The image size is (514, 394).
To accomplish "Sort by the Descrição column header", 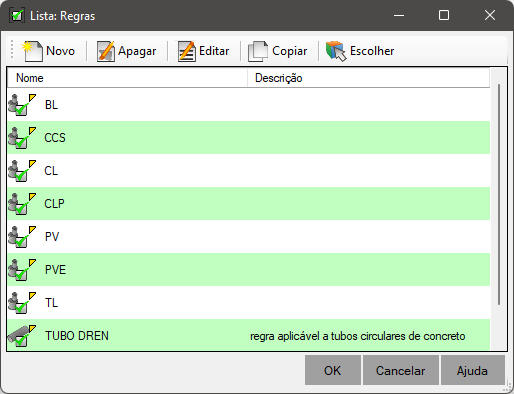I will coord(369,78).
